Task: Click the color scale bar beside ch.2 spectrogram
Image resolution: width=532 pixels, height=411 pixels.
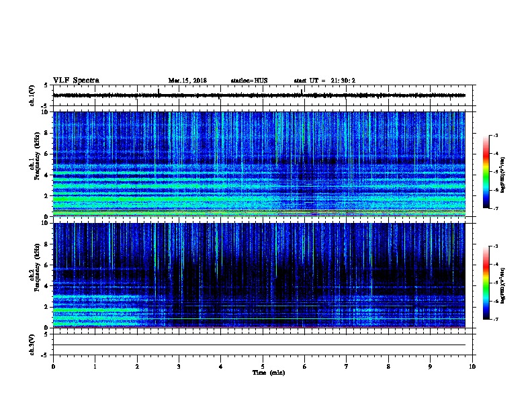Action: (x=486, y=283)
